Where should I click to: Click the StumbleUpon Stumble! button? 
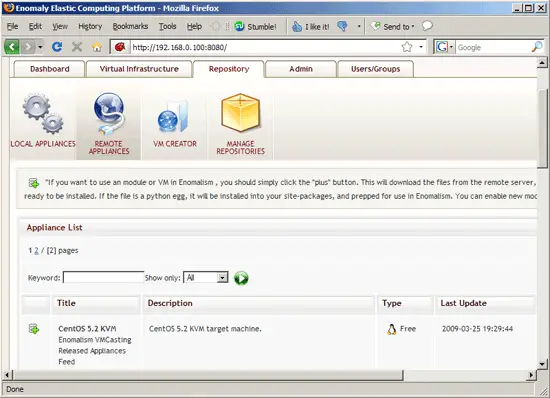click(x=255, y=26)
